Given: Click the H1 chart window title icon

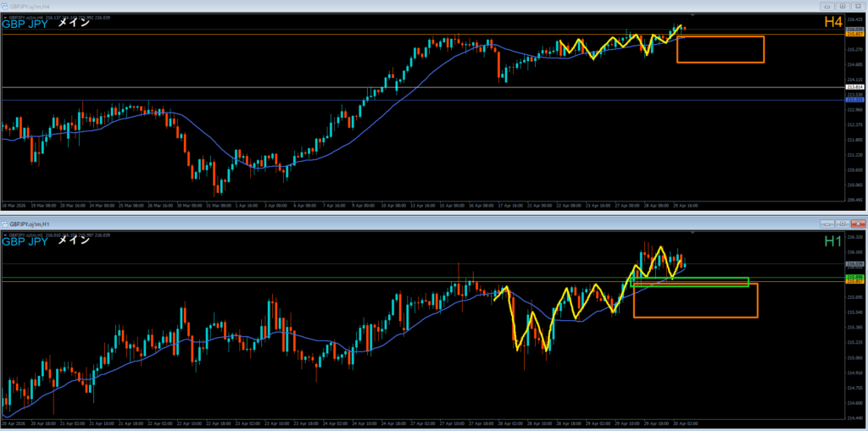Looking at the screenshot, I should (x=5, y=224).
